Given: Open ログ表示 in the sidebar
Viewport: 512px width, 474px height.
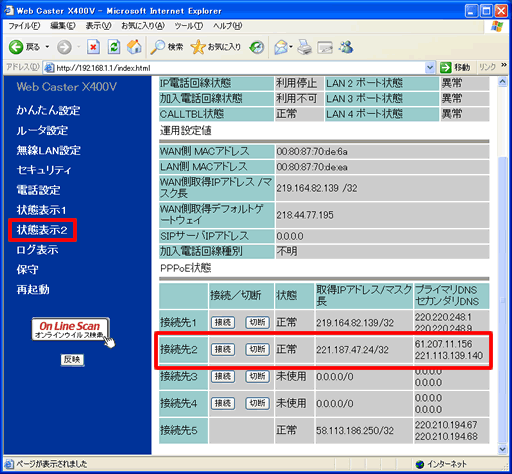Looking at the screenshot, I should [x=37, y=250].
